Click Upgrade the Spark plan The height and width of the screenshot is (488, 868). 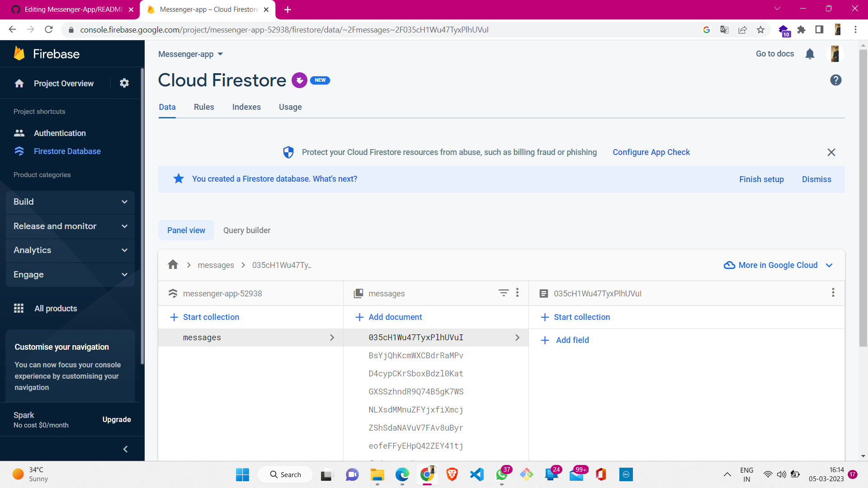(117, 420)
